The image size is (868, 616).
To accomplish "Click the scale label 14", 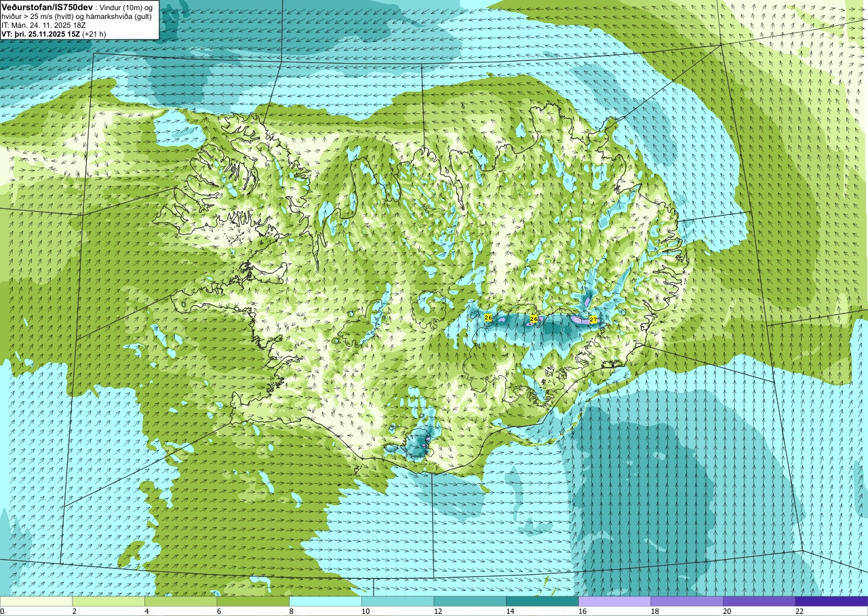I will 510,611.
